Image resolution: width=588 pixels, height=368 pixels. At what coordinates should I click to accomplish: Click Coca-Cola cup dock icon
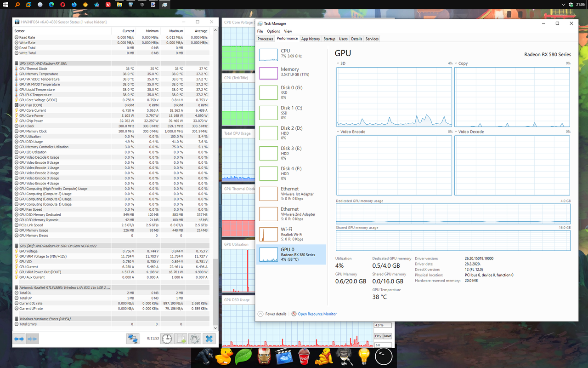[x=304, y=356]
